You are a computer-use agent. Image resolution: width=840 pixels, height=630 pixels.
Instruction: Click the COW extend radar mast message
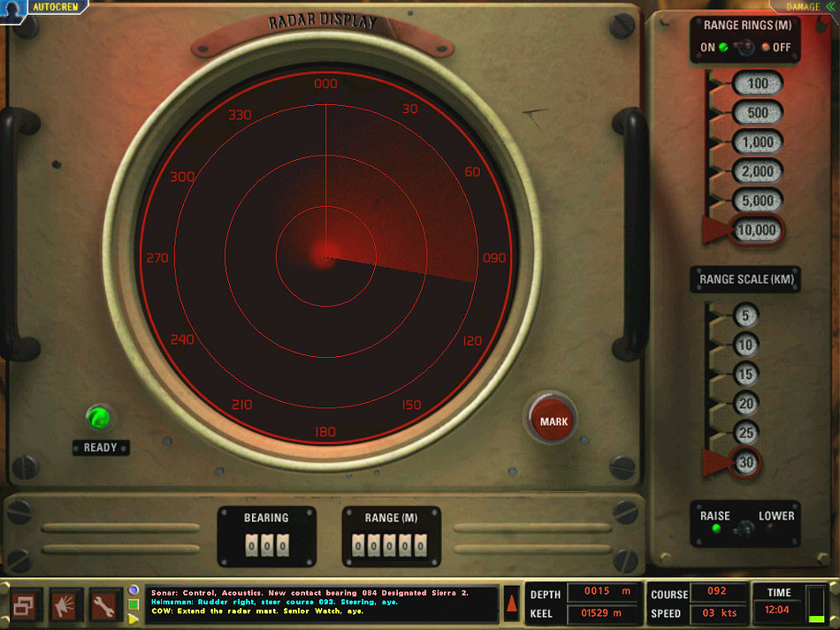point(257,611)
